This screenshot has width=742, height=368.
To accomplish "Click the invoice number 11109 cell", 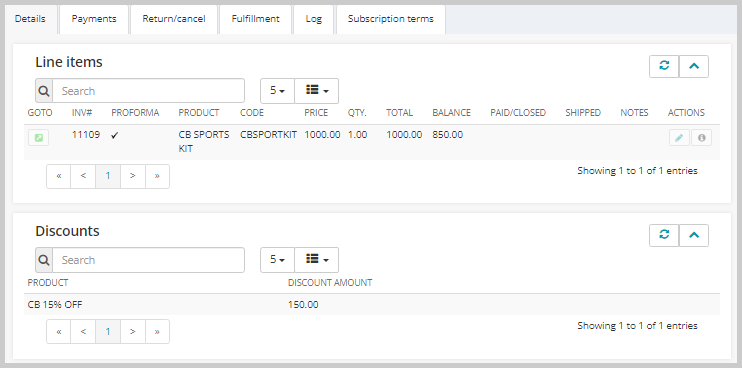I will click(x=86, y=135).
